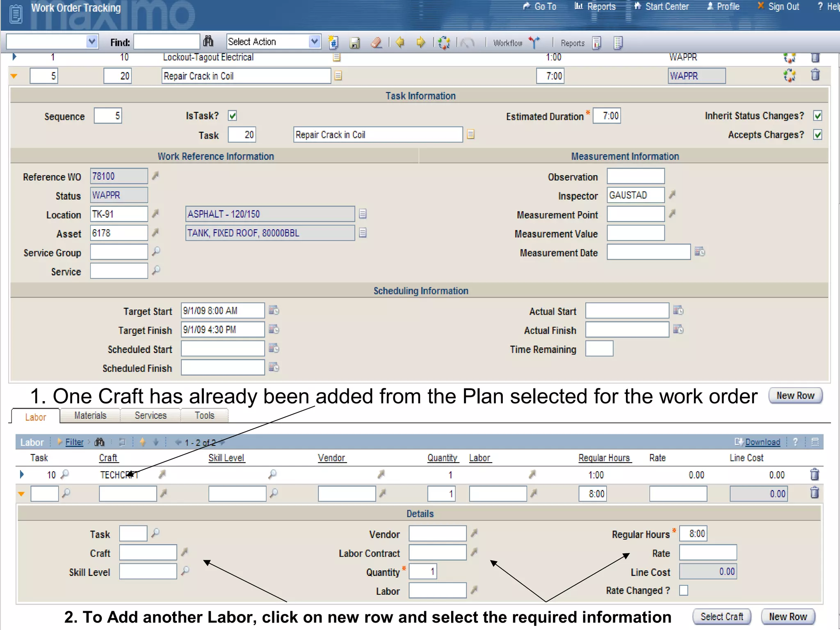This screenshot has width=840, height=630.
Task: Switch to the Services tab
Action: 151,415
